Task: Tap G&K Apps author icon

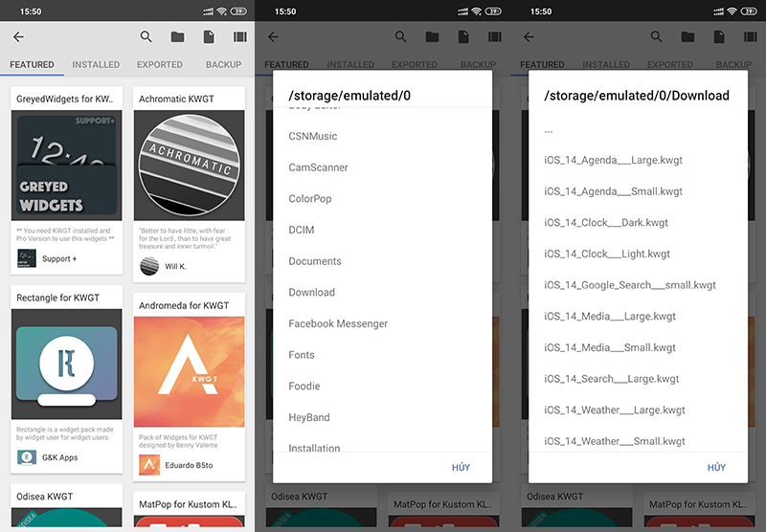Action: click(27, 457)
